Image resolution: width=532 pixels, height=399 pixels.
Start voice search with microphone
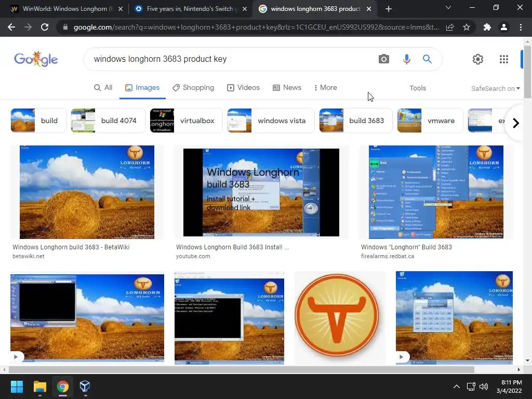click(406, 59)
